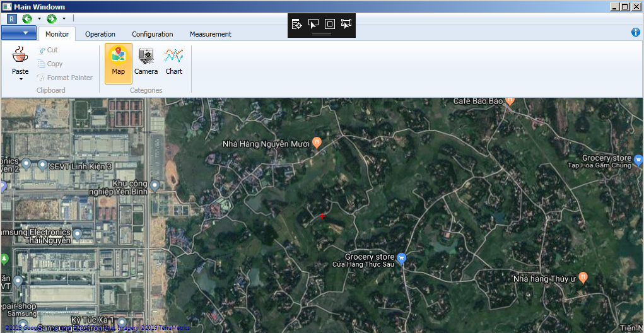Viewport: 644px width, 333px height.
Task: Click the Nhà hàng Thúy restaurant pin
Action: tap(582, 277)
